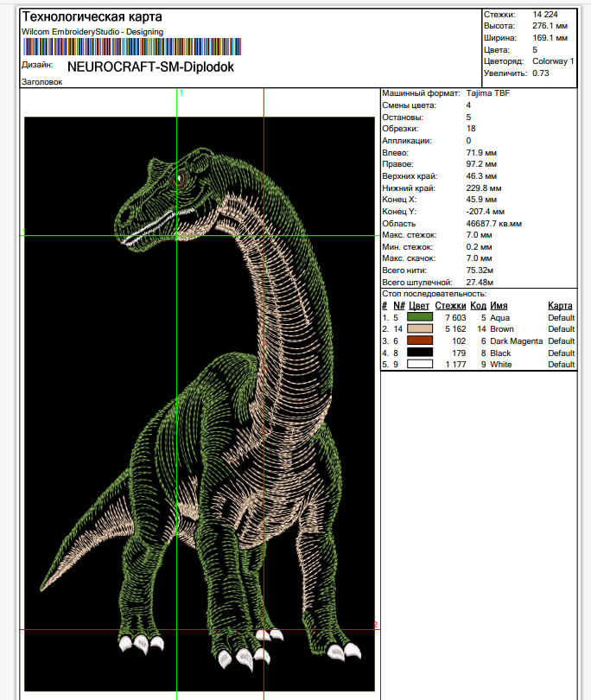591x700 pixels.
Task: Click the green Aqua color swatch
Action: [421, 318]
